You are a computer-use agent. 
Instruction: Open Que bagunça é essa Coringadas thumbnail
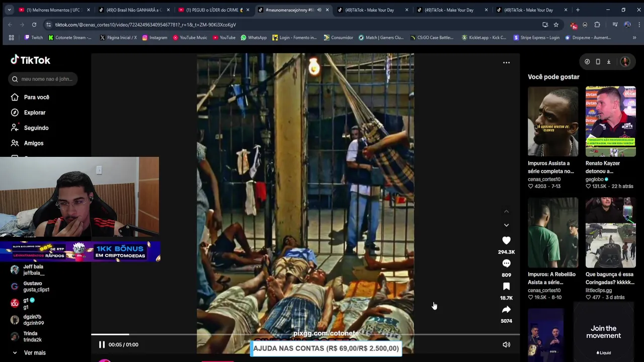click(x=610, y=233)
